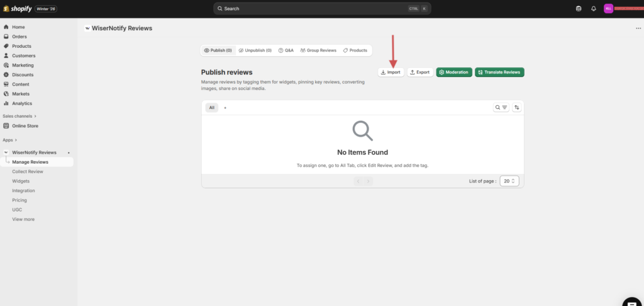Expand the Apps section
The height and width of the screenshot is (306, 644).
pyautogui.click(x=9, y=140)
